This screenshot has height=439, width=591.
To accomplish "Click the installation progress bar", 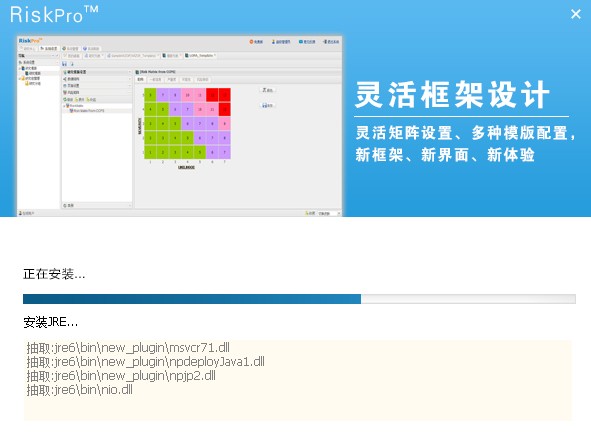I will (299, 299).
